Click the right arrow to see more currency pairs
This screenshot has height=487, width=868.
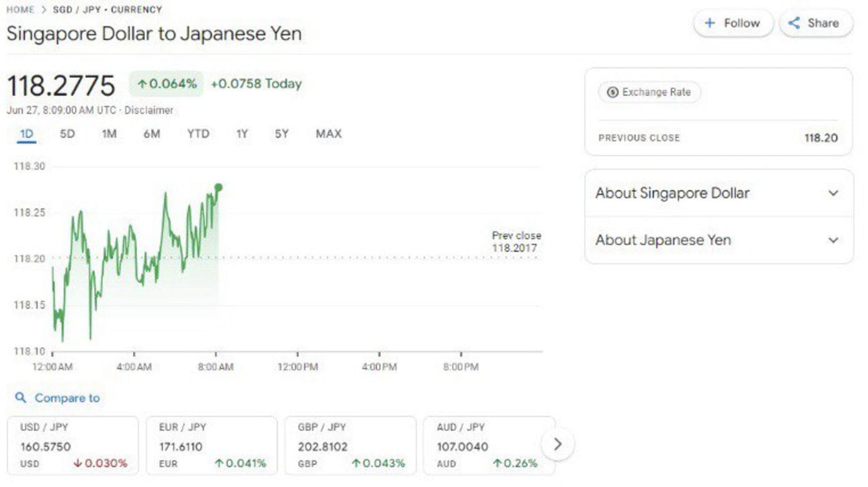tap(556, 445)
